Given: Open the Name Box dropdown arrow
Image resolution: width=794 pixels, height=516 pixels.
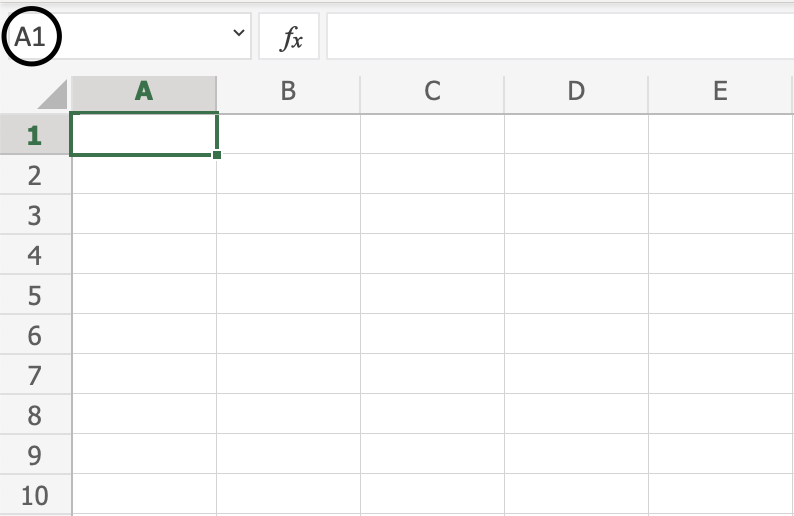Looking at the screenshot, I should [238, 34].
